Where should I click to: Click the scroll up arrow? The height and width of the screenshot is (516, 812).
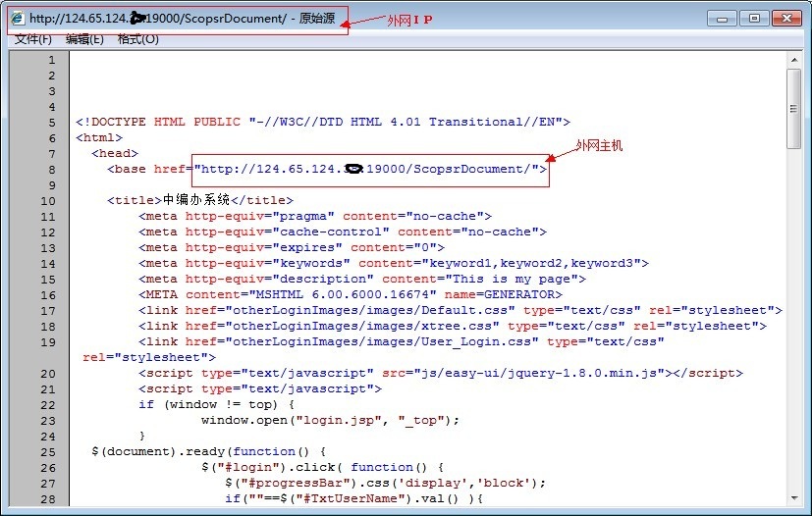(794, 60)
